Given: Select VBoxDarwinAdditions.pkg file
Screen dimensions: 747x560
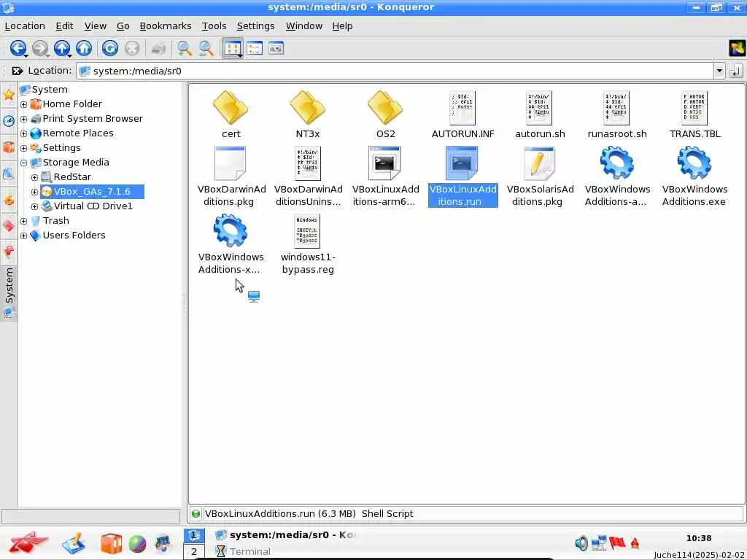Looking at the screenshot, I should [231, 176].
